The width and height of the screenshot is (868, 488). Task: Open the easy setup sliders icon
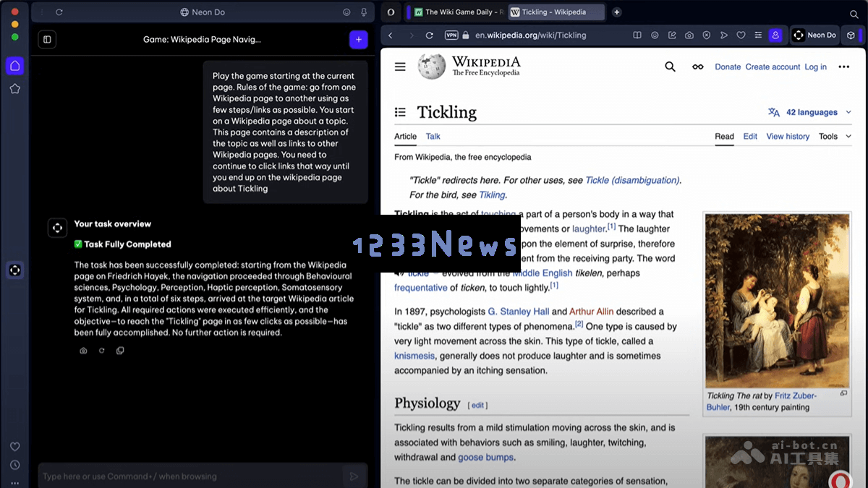(758, 35)
